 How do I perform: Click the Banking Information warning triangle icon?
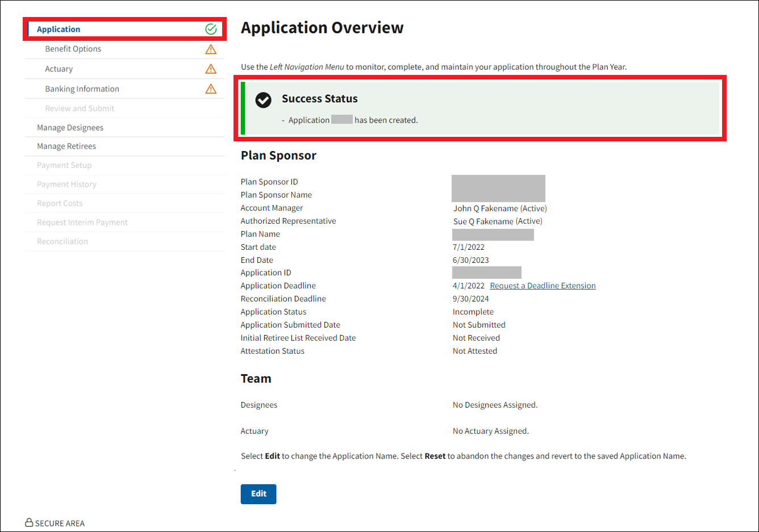pos(211,89)
